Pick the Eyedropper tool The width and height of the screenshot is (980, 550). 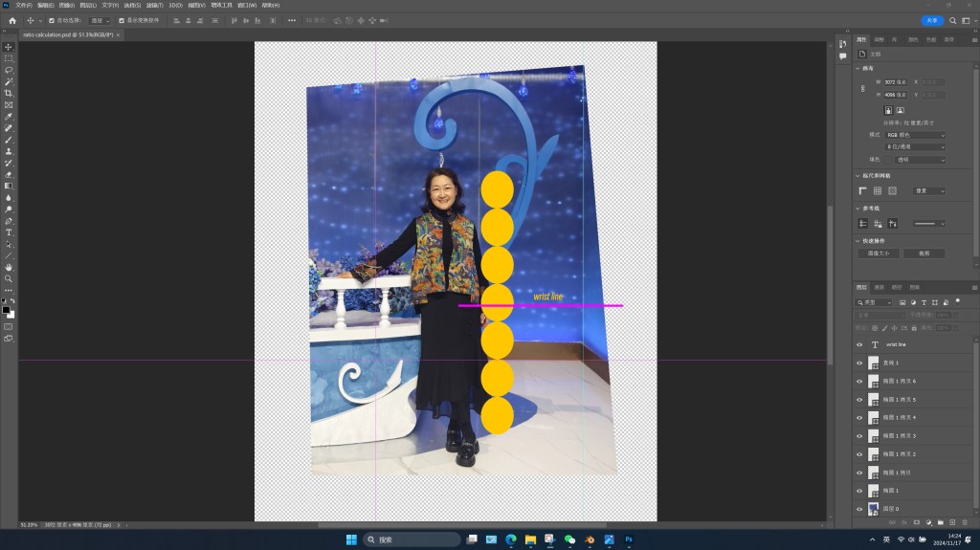click(9, 117)
